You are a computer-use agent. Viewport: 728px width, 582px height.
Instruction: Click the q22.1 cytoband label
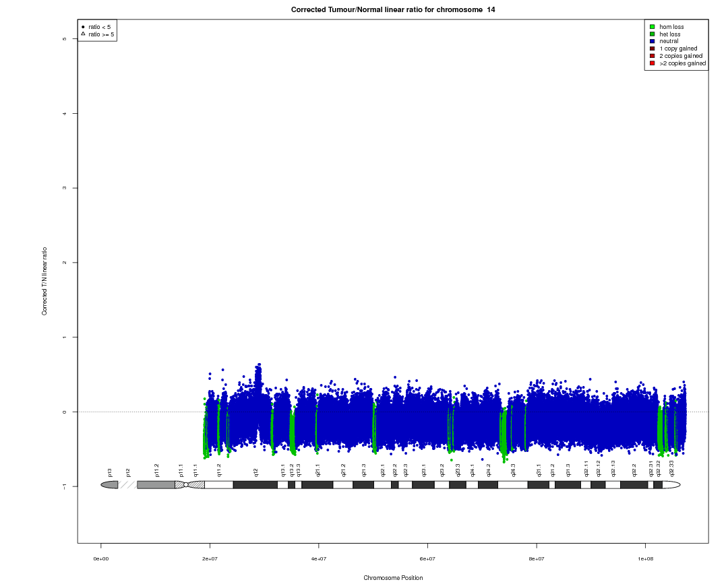[383, 471]
